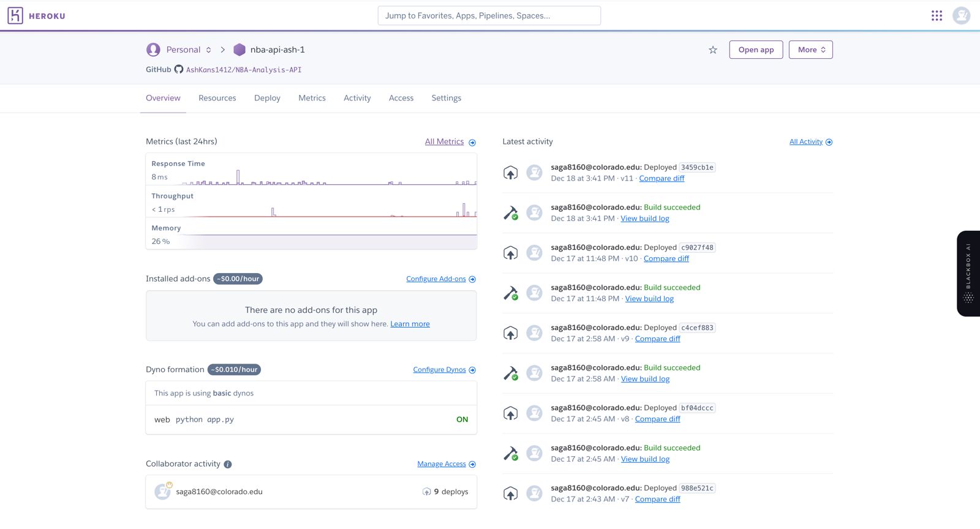Screen dimensions: 980x529
Task: Click the Configure Add-ons link
Action: coord(436,279)
